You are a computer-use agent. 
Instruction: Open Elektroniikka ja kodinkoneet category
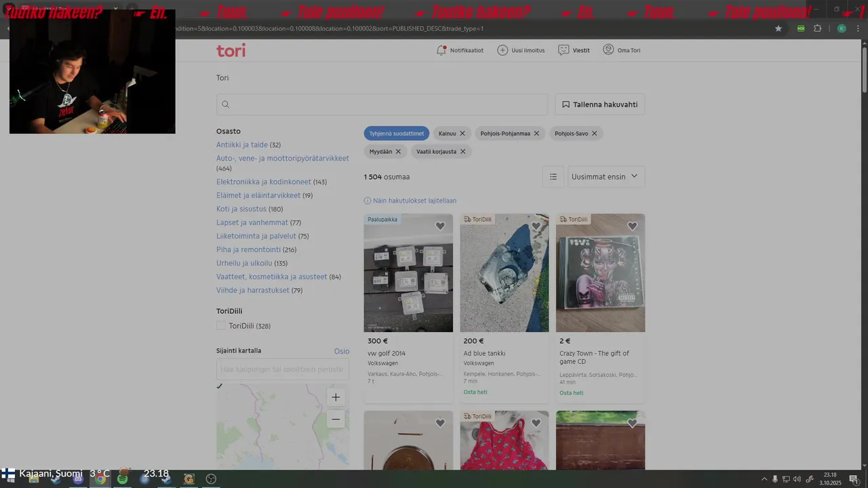point(264,182)
